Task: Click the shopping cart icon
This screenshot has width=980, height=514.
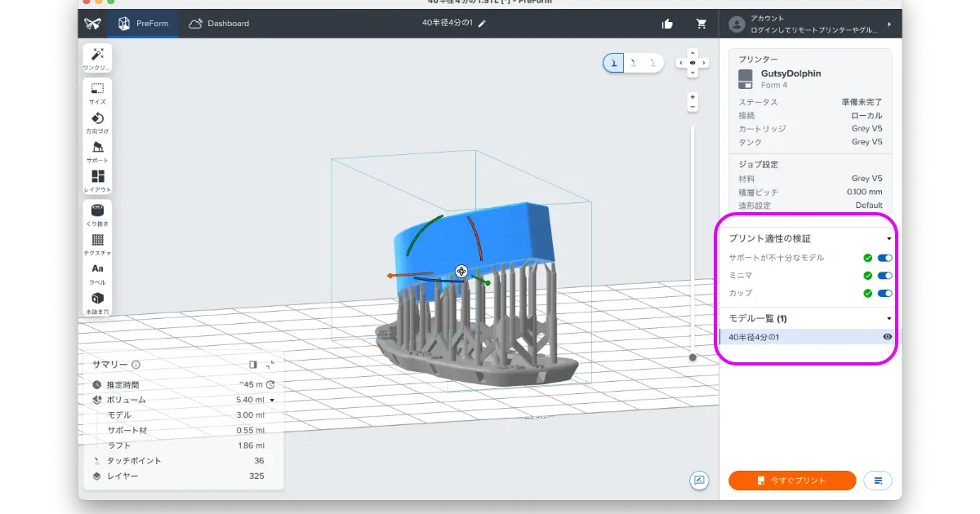Action: [x=701, y=24]
